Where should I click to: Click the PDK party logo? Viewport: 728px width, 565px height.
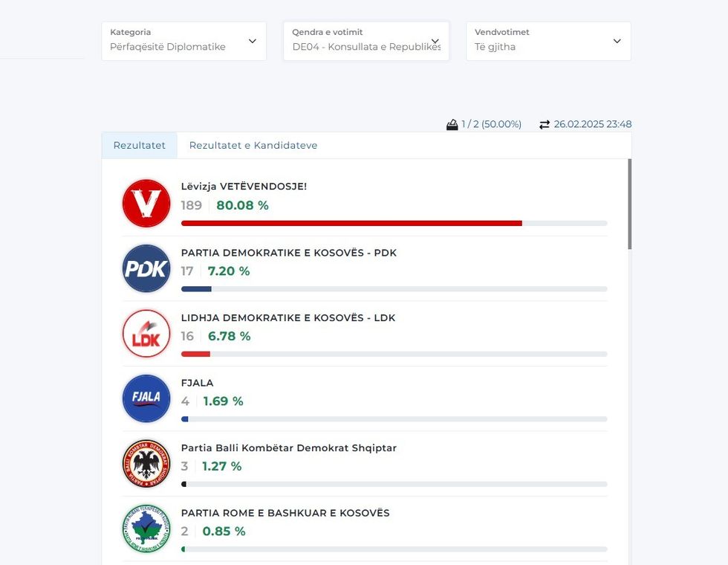click(146, 268)
